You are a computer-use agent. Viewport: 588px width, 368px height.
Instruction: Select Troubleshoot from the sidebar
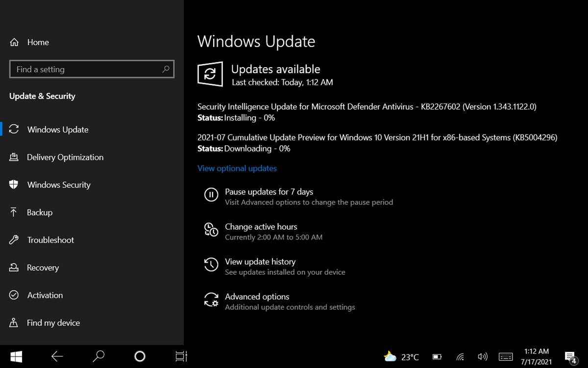click(50, 240)
